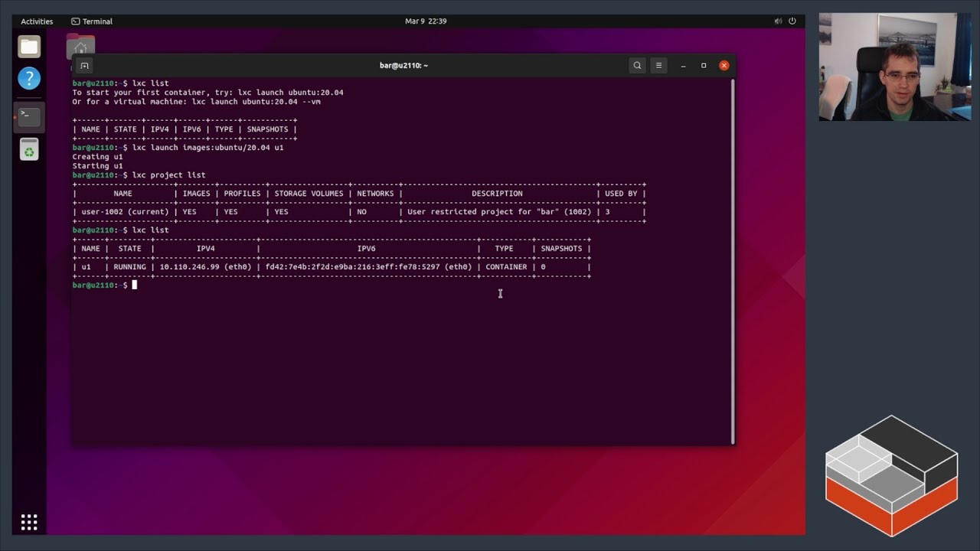Show the applications grid
Image resolution: width=980 pixels, height=551 pixels.
click(x=29, y=522)
